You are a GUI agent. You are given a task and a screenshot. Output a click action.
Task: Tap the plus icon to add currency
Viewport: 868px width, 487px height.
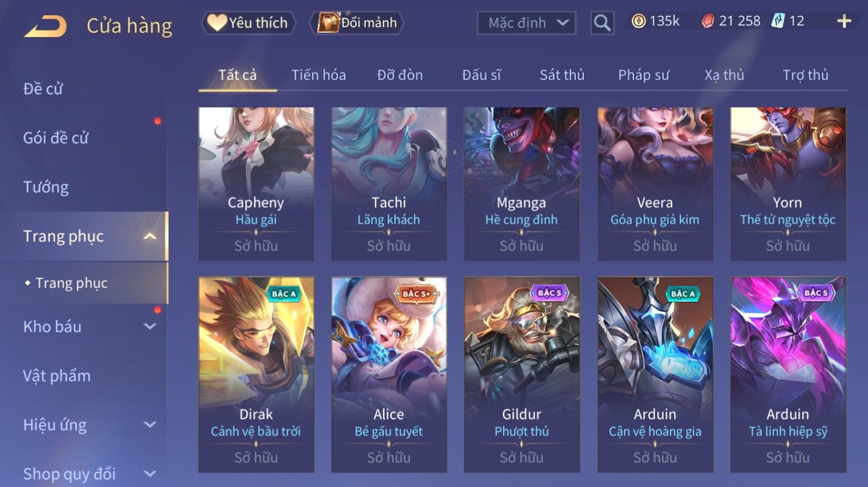pyautogui.click(x=844, y=21)
